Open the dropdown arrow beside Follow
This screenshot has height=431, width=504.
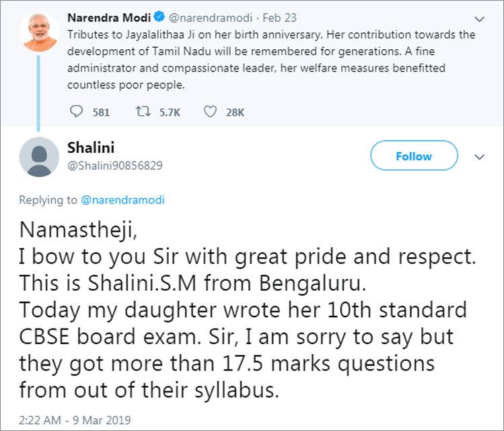[x=480, y=156]
